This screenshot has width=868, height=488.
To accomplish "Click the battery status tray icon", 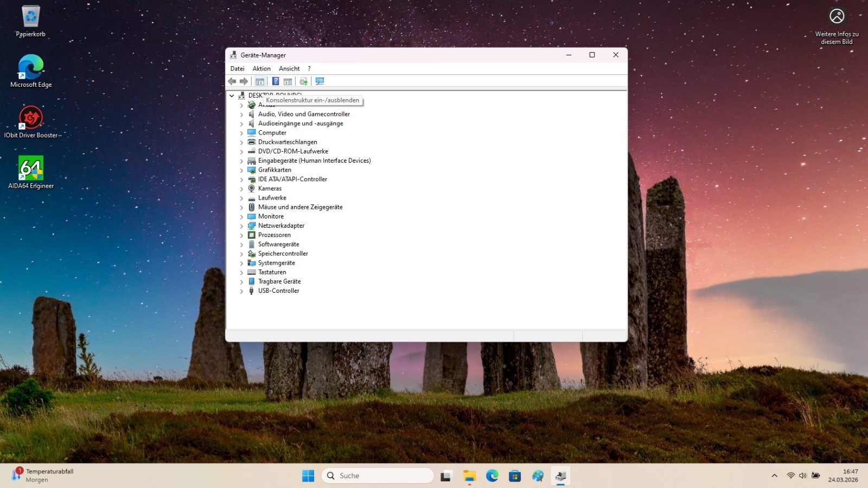I will [815, 476].
